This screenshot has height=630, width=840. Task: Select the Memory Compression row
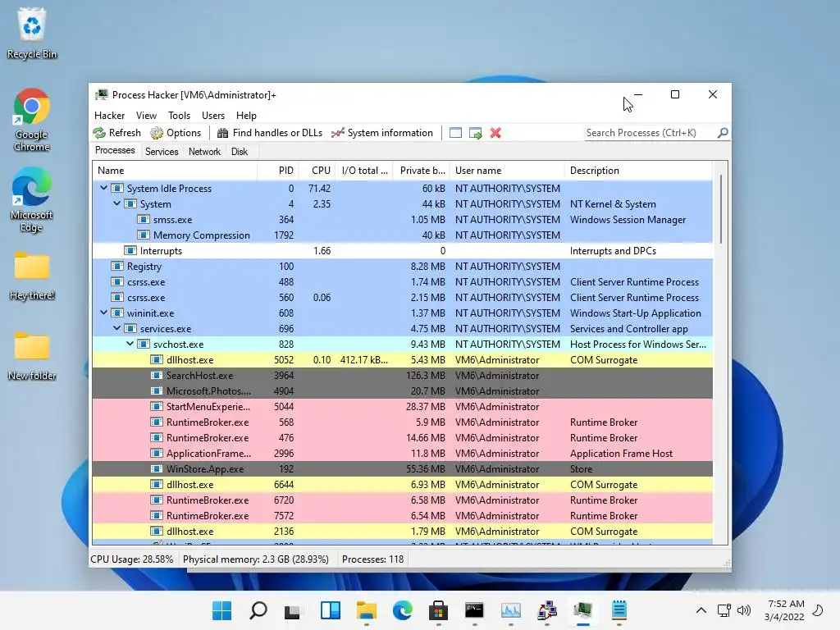[402, 235]
